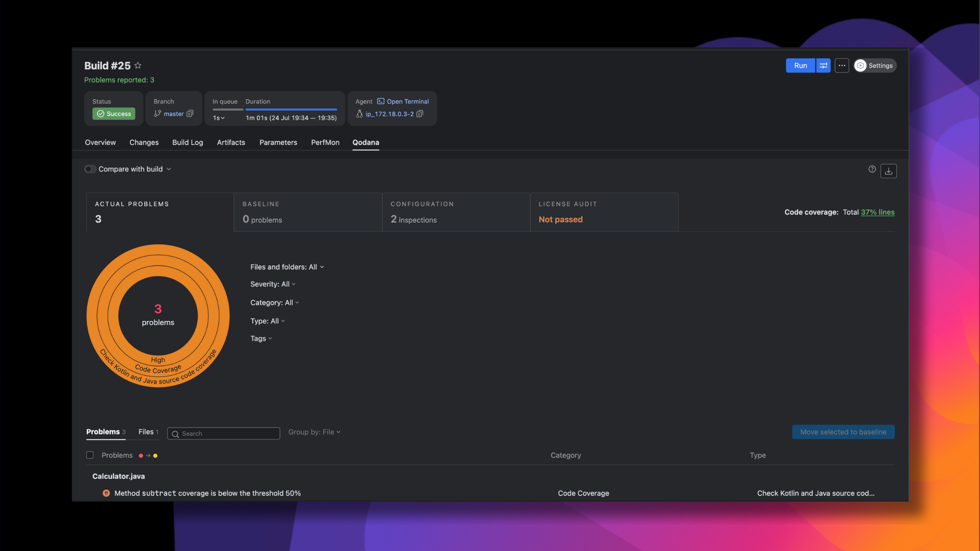Select the Baseline problems card
The width and height of the screenshot is (980, 551).
pyautogui.click(x=308, y=212)
